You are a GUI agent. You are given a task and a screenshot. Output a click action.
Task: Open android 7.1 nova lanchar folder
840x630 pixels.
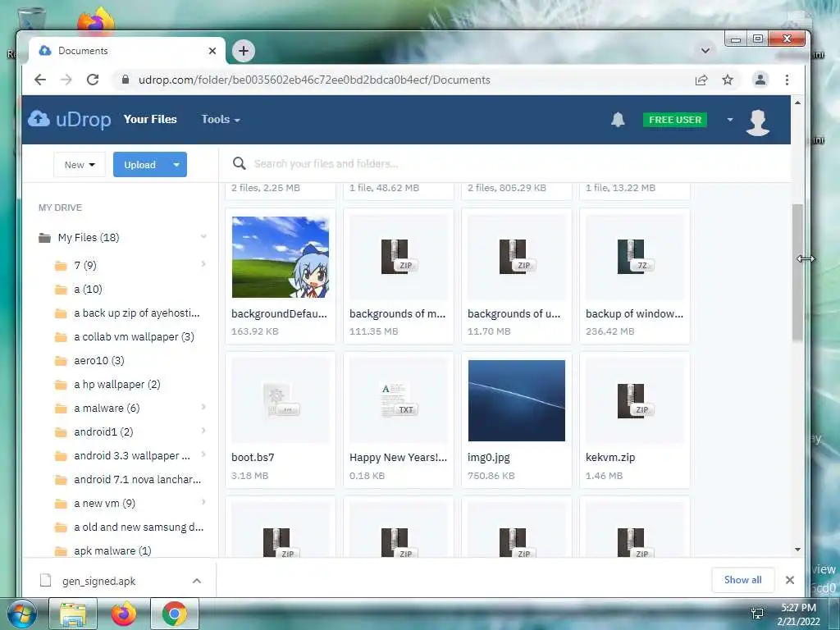[138, 479]
